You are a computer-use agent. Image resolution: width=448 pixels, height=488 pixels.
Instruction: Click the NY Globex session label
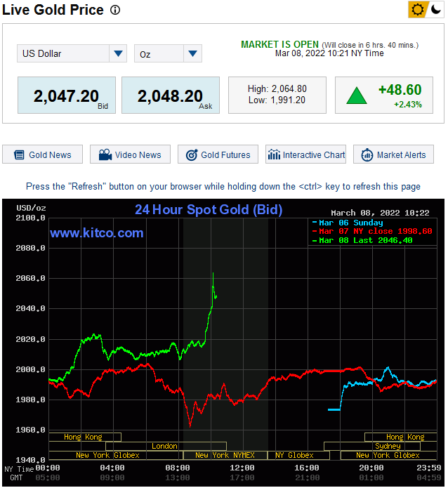tap(294, 455)
